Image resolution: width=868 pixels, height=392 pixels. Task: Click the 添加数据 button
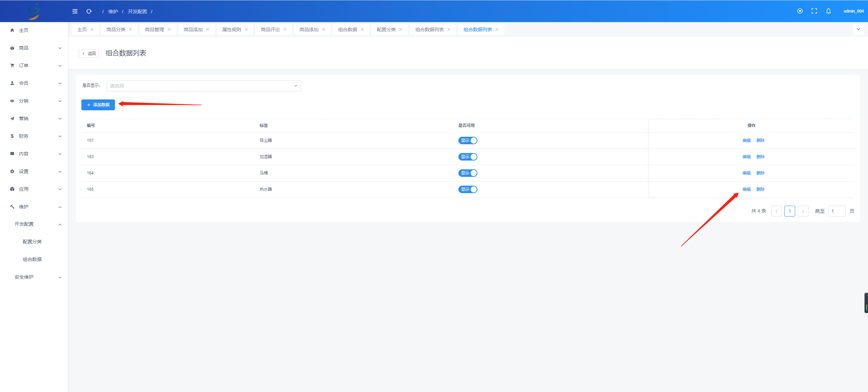pyautogui.click(x=98, y=105)
